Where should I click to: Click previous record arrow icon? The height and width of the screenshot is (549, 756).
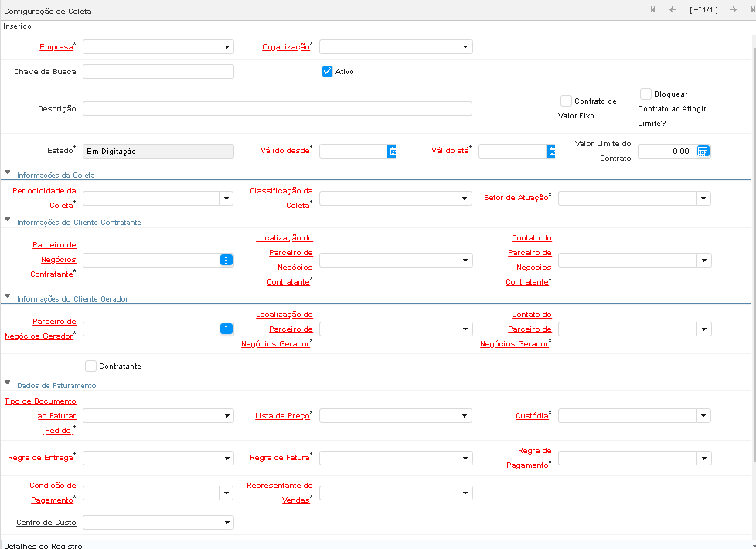(x=672, y=9)
